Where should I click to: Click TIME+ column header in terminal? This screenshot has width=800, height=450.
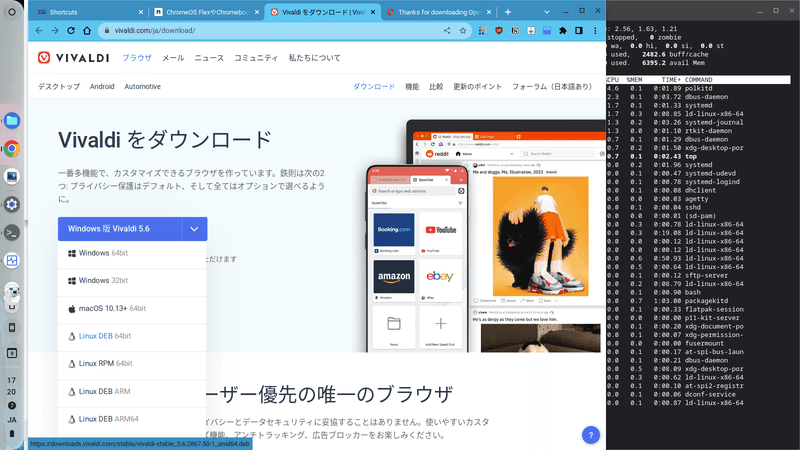pos(671,80)
